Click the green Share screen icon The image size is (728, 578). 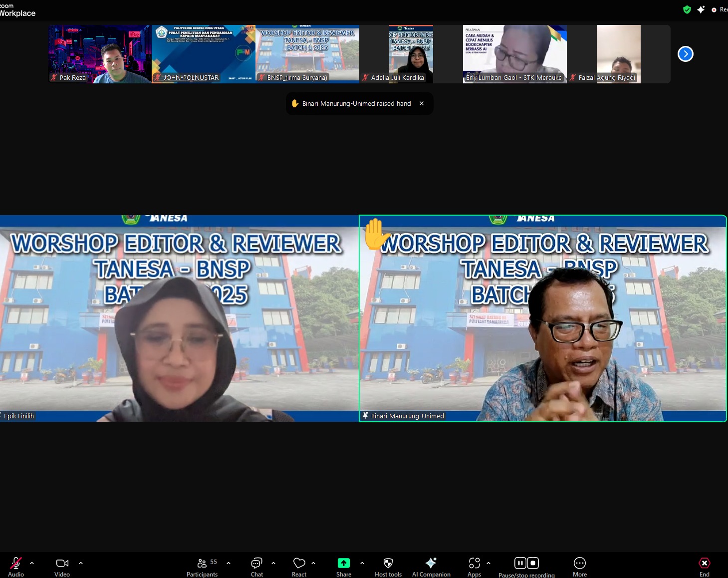[x=344, y=564]
